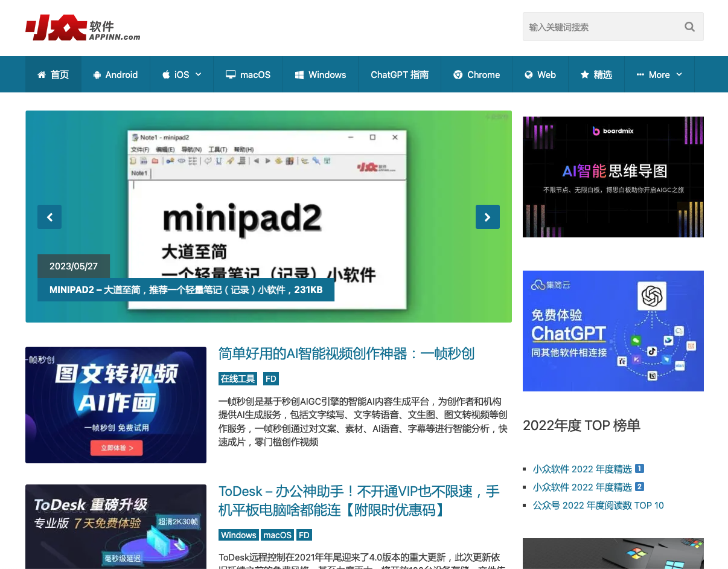
Task: Click the macOS monitor icon
Action: (x=231, y=75)
